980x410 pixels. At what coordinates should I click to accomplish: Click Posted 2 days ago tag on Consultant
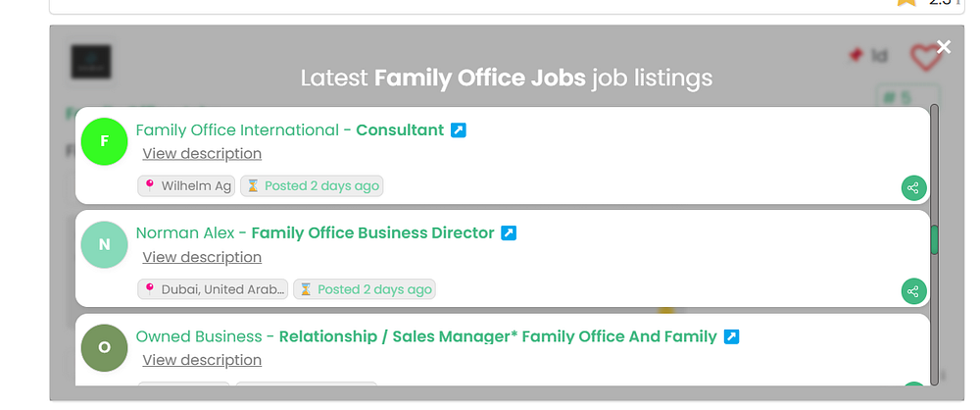312,185
